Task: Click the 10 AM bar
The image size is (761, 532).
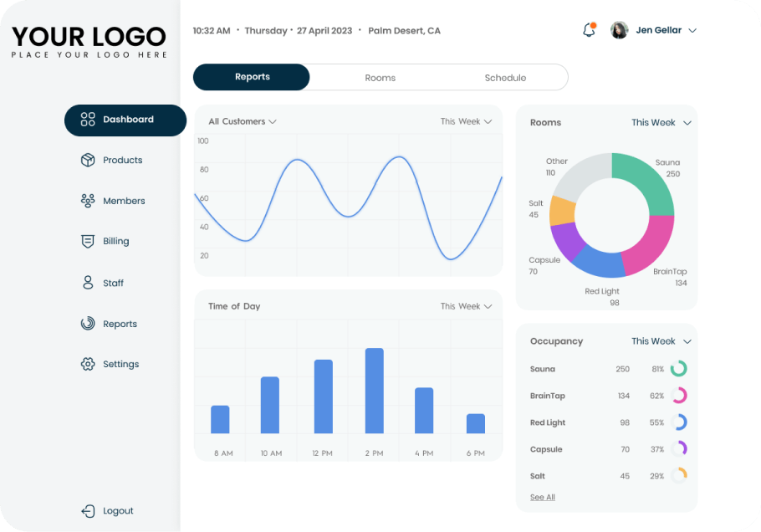Action: (270, 405)
